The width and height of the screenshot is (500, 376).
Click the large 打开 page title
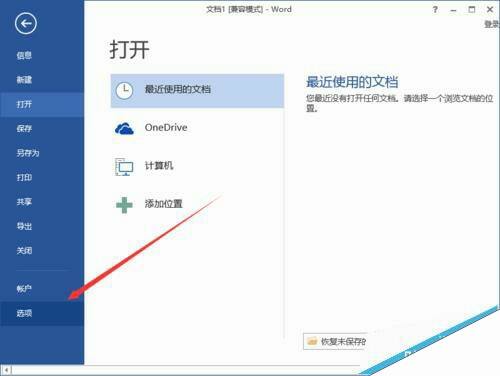(x=130, y=50)
